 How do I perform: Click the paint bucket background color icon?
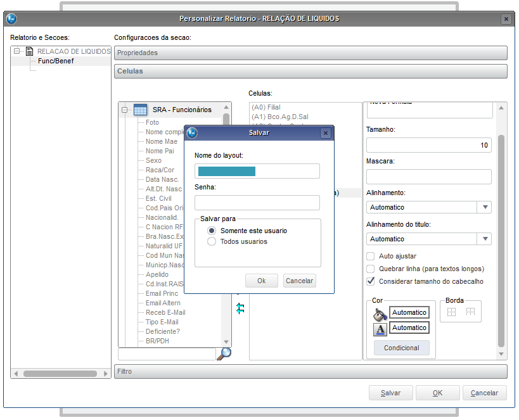point(380,314)
